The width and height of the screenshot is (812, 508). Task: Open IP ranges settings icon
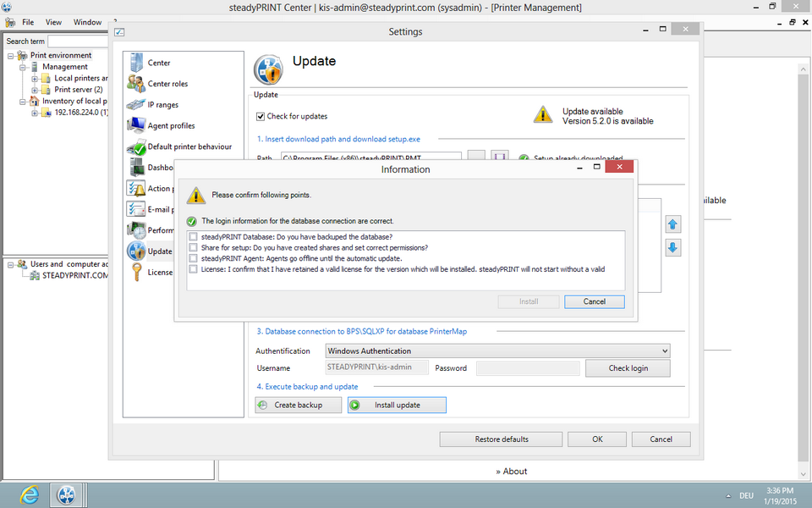point(135,105)
